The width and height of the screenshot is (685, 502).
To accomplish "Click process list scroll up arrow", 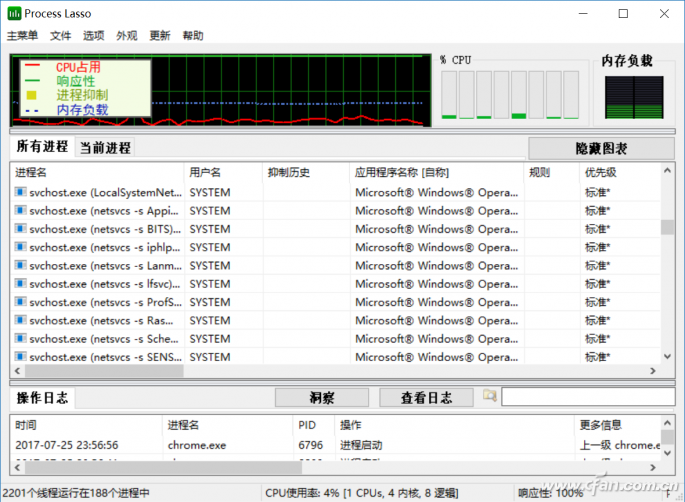I will pyautogui.click(x=667, y=171).
